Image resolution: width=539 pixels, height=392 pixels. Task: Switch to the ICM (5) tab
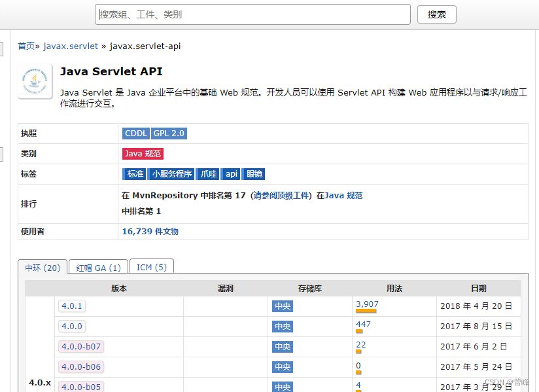click(x=152, y=267)
